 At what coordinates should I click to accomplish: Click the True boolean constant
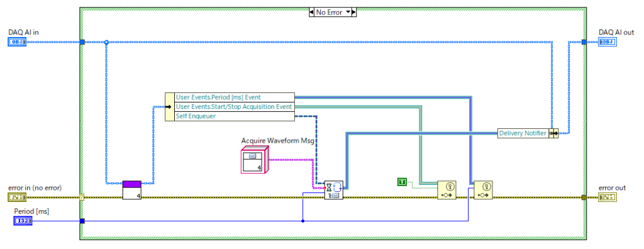point(402,181)
